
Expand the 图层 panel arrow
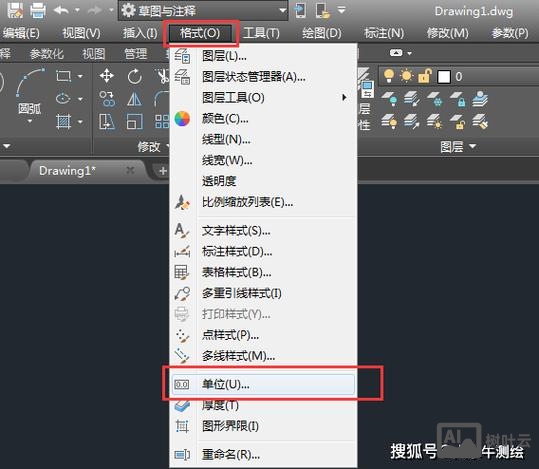472,147
